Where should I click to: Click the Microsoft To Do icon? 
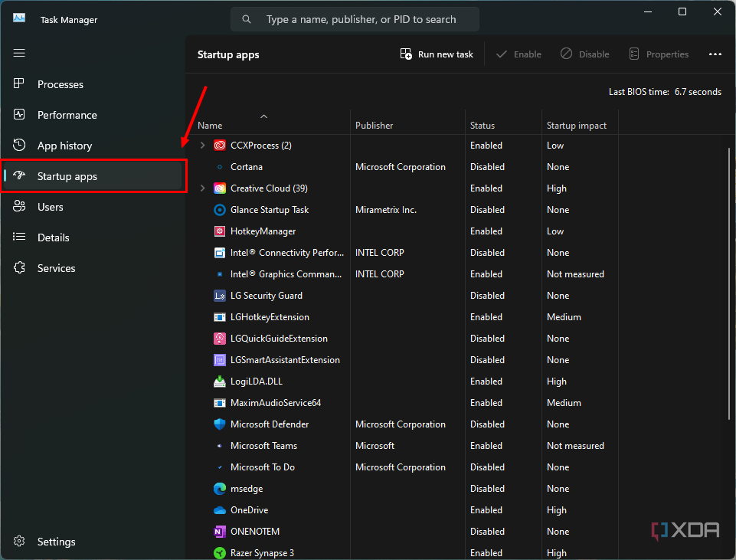(220, 467)
